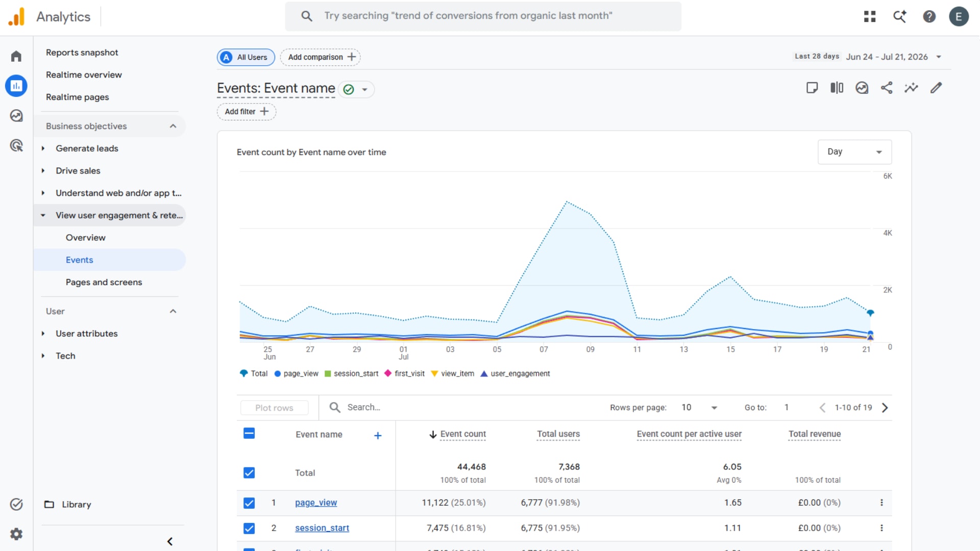980x551 pixels.
Task: Open the report title dropdown arrow
Action: click(364, 90)
